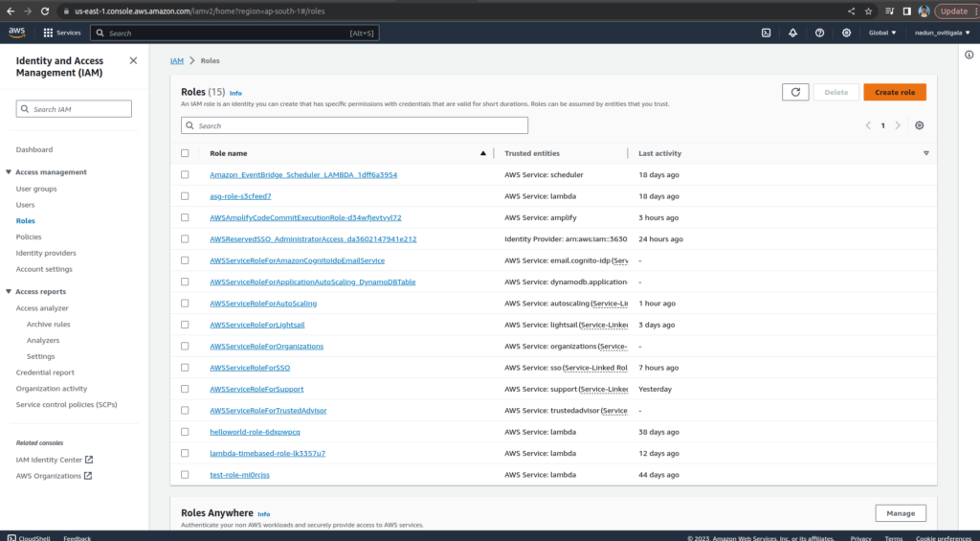Open Service control policies (SCPs)
The image size is (980, 541).
66,405
